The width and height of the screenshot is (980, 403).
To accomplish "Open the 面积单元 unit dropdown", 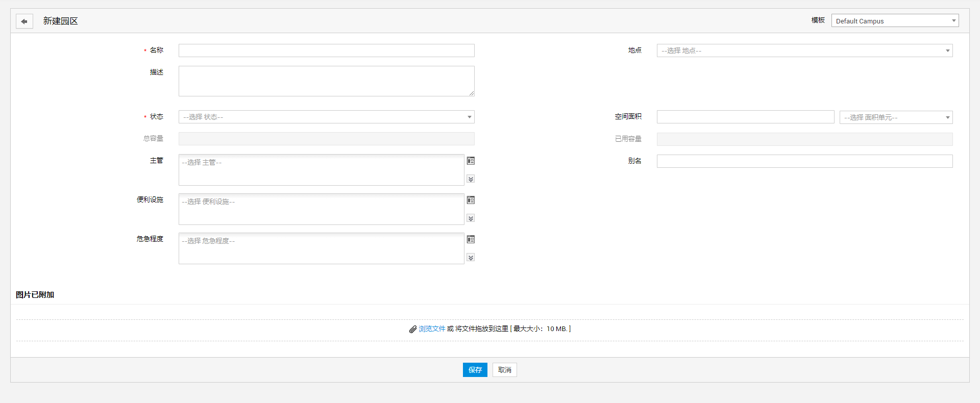I will (896, 117).
